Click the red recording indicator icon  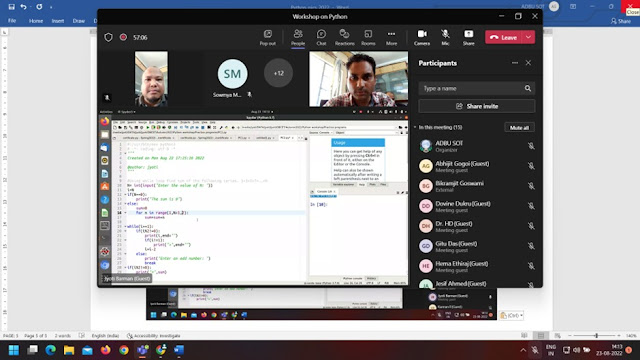pos(123,37)
